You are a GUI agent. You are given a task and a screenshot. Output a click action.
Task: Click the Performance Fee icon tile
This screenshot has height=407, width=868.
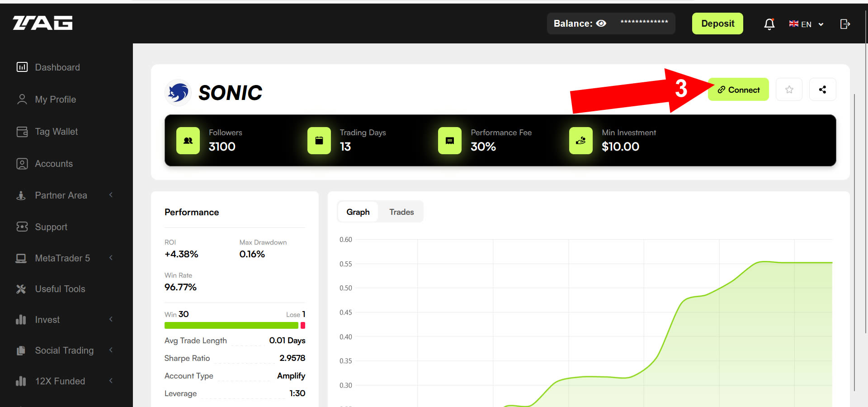tap(450, 141)
